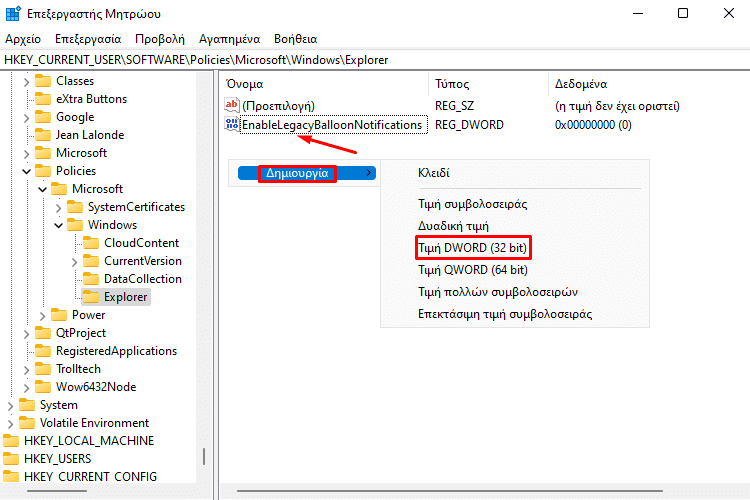Expand the QtProject key

27,334
